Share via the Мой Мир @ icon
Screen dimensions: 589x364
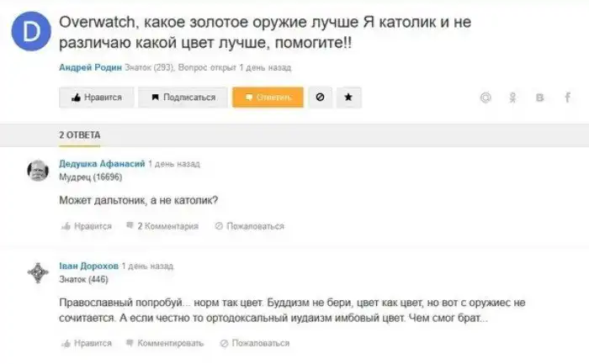486,98
